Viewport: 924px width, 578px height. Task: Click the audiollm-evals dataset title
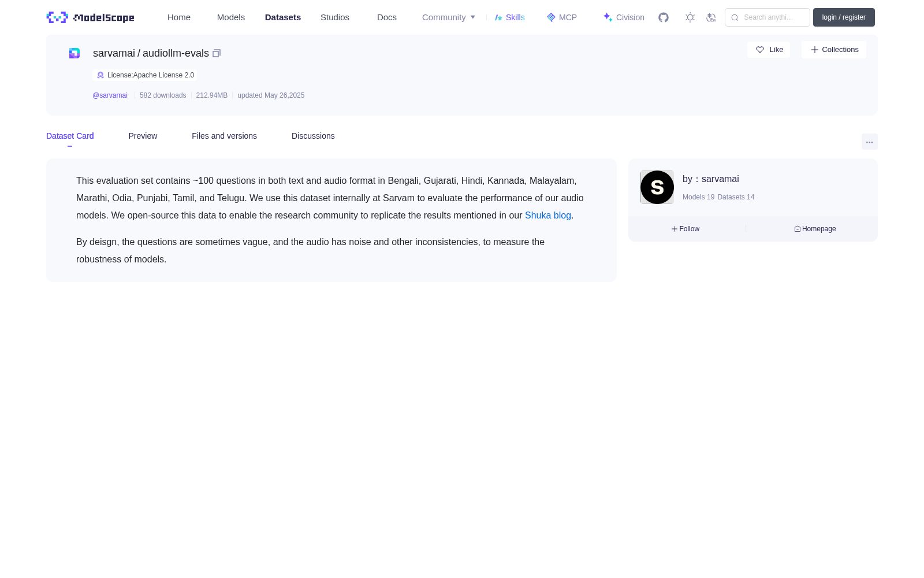click(x=176, y=53)
